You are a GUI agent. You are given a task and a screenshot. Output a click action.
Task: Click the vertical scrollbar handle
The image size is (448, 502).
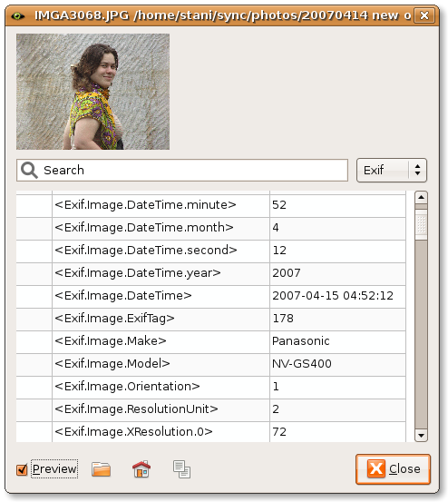(x=421, y=224)
